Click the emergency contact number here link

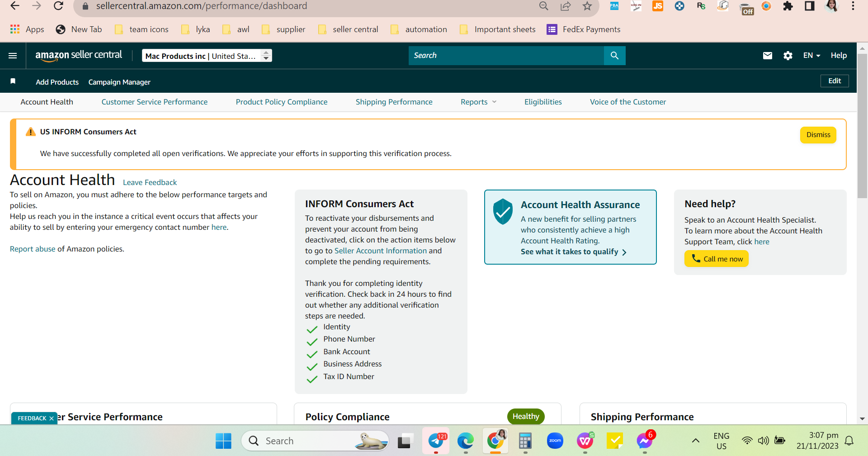(219, 227)
